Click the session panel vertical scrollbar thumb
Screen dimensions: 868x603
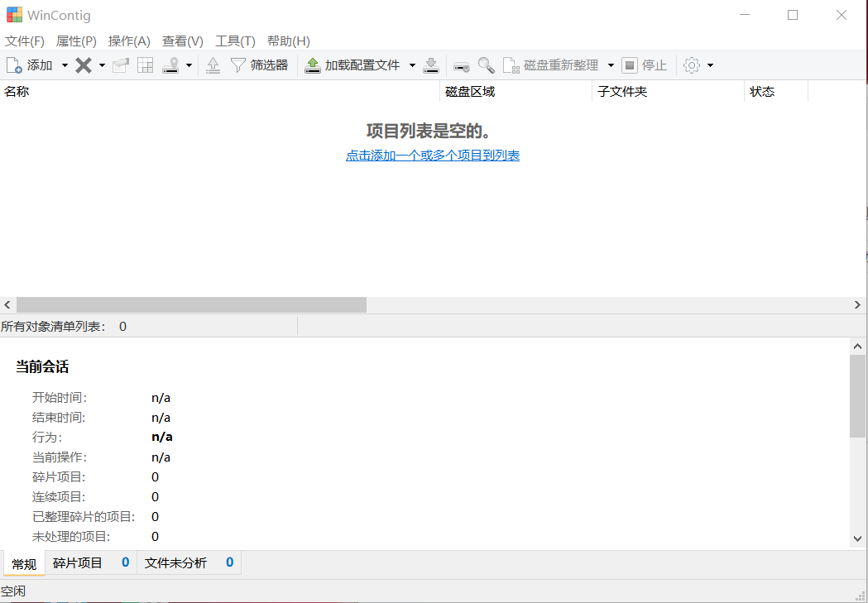[857, 396]
